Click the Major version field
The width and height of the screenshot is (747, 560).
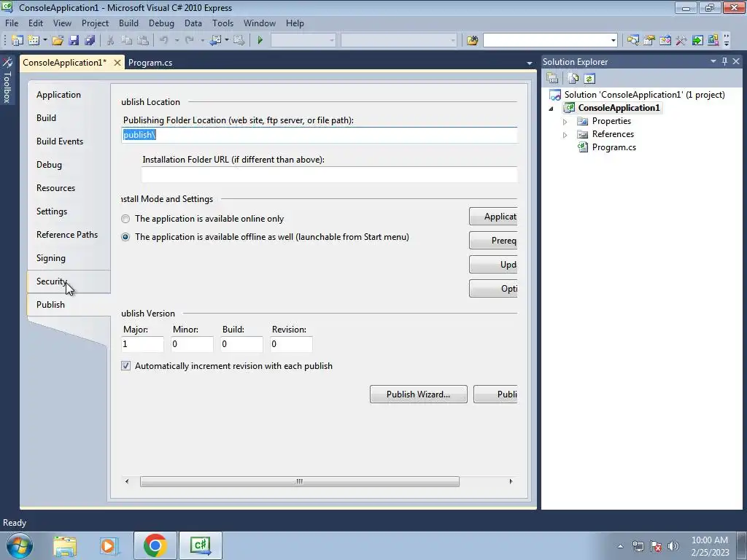tap(142, 344)
